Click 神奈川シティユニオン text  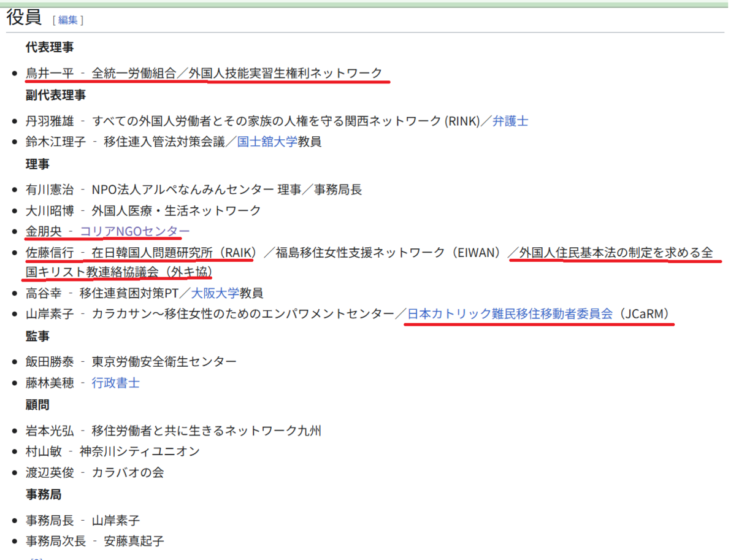[140, 451]
